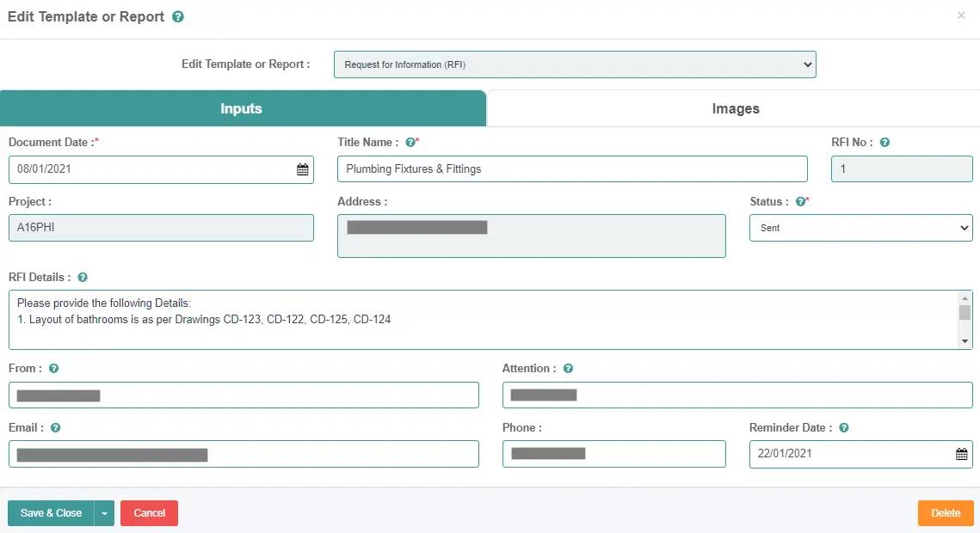
Task: Select the Inputs tab
Action: coord(242,109)
